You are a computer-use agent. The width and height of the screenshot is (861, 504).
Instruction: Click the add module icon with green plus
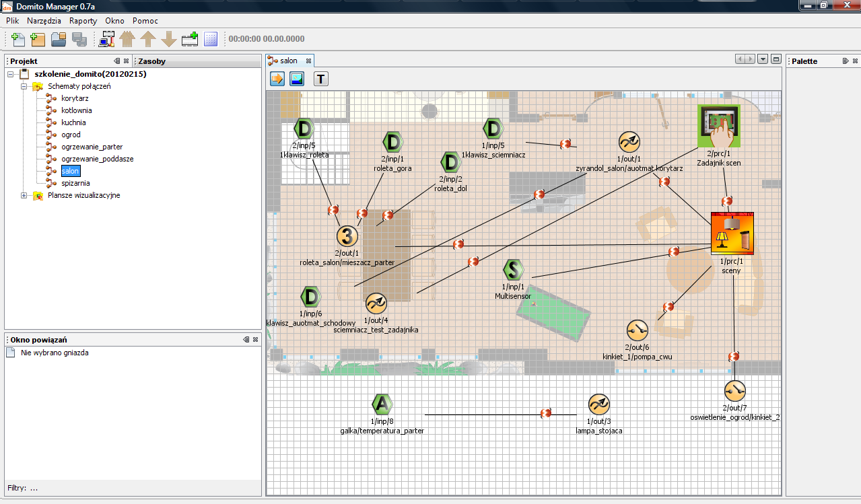tap(190, 39)
